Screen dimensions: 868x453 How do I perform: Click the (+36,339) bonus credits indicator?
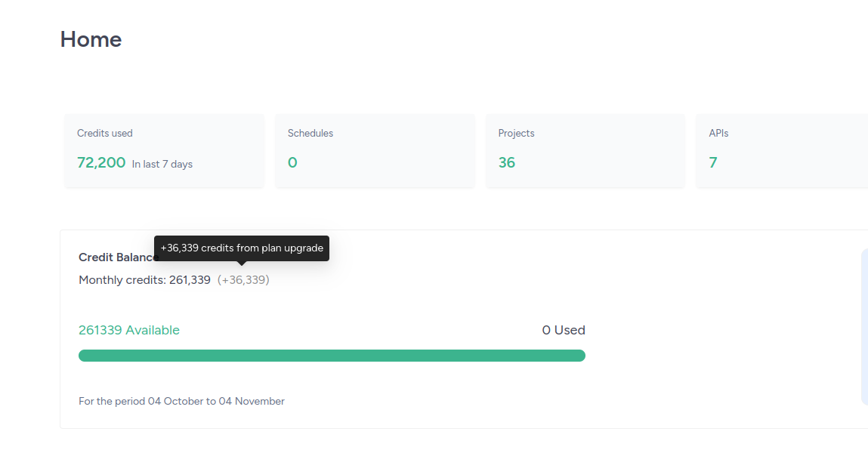(243, 280)
